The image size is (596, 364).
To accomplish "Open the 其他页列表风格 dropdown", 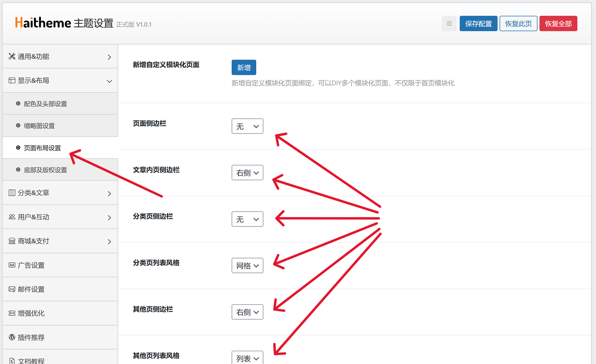I will [x=248, y=358].
